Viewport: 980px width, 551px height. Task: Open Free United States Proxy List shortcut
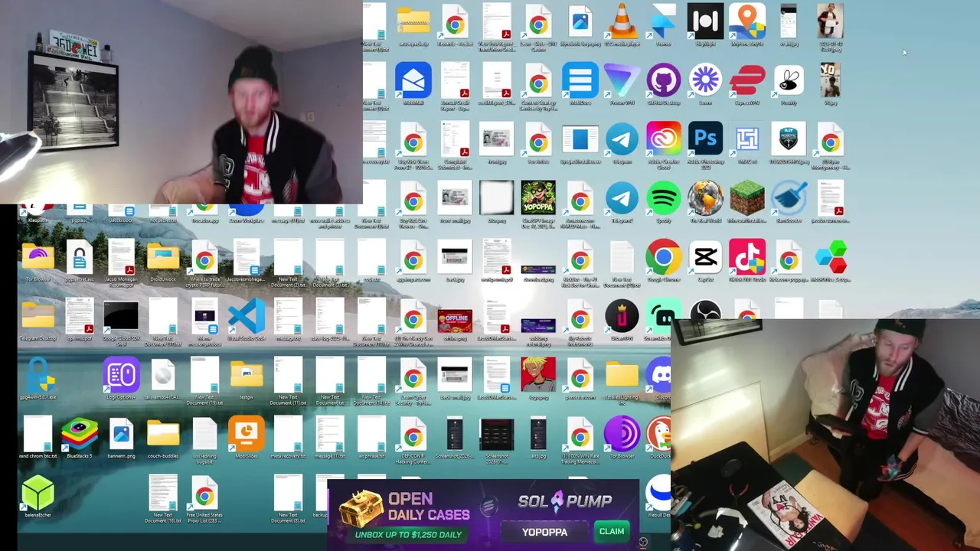click(x=204, y=494)
